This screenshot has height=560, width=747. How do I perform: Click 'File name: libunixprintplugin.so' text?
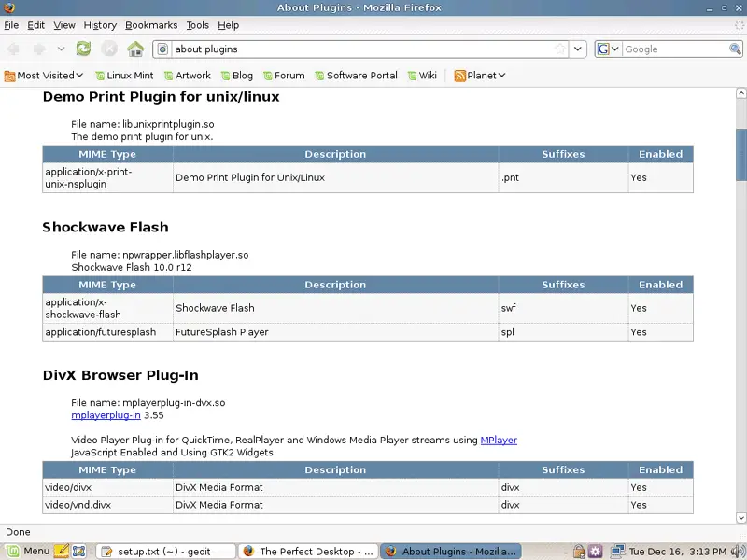point(143,124)
